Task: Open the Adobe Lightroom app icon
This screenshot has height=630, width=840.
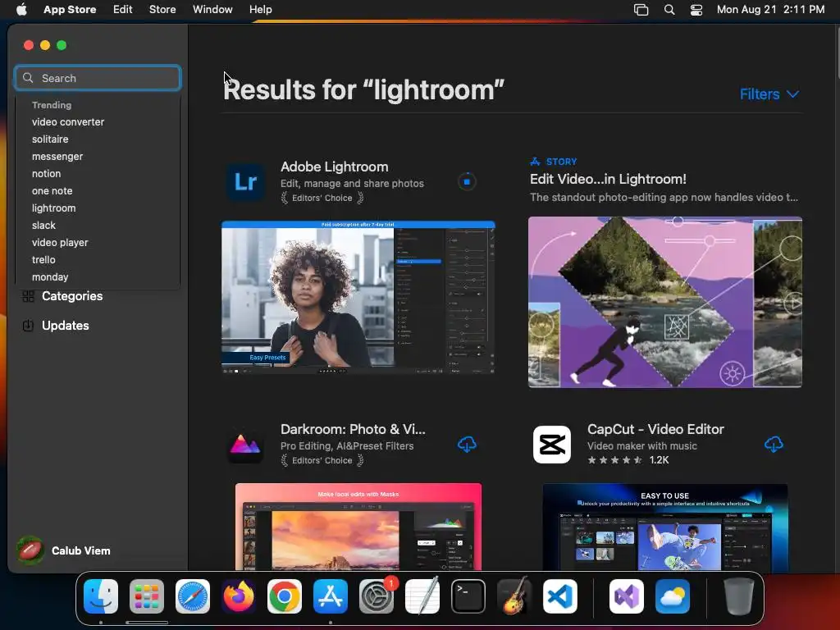Action: coord(245,181)
